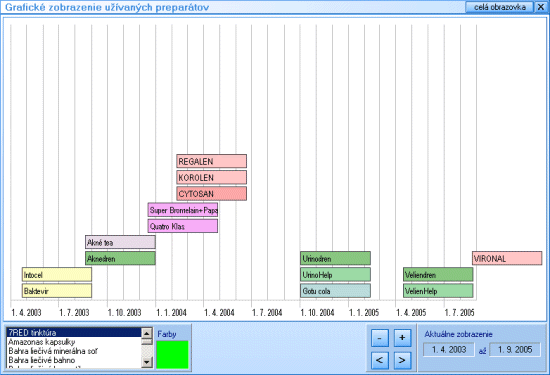Select the Akné tea bar
This screenshot has width=550, height=375.
[x=120, y=242]
